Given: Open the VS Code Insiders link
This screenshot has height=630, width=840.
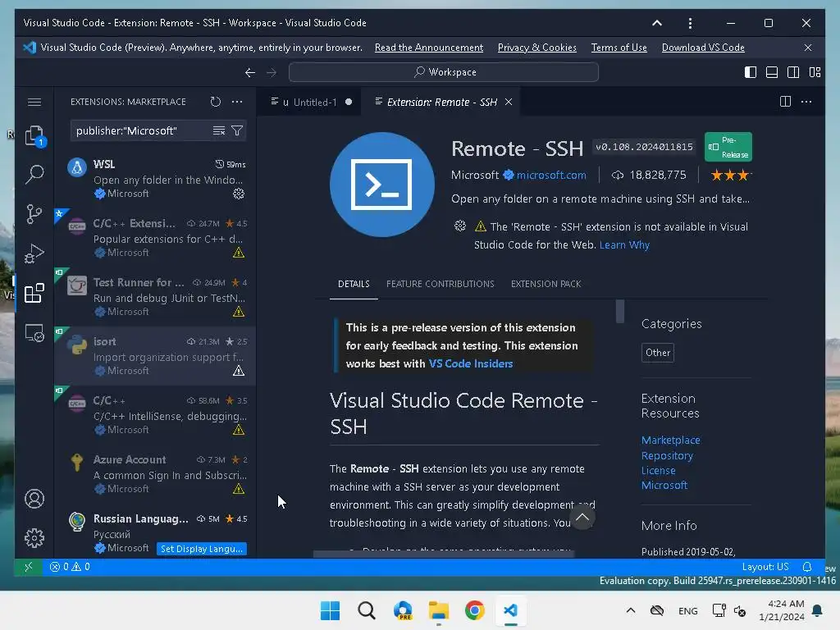Looking at the screenshot, I should point(470,363).
